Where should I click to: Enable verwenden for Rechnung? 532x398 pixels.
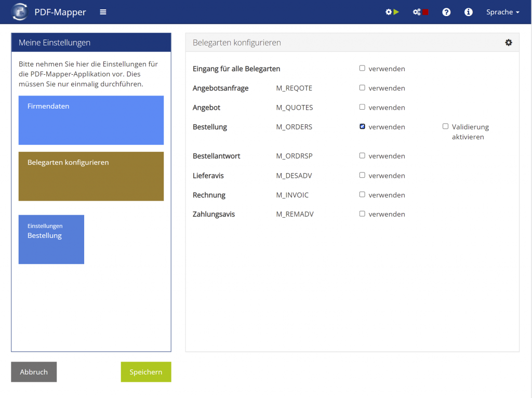(x=363, y=194)
